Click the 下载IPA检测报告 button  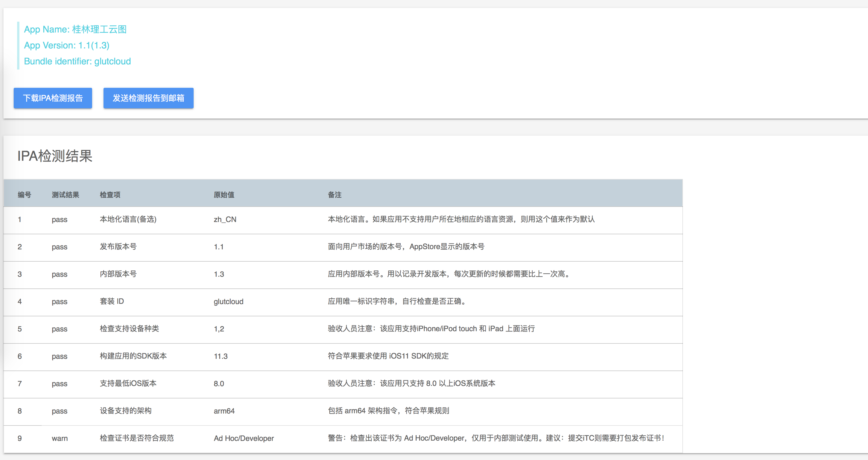pyautogui.click(x=52, y=98)
